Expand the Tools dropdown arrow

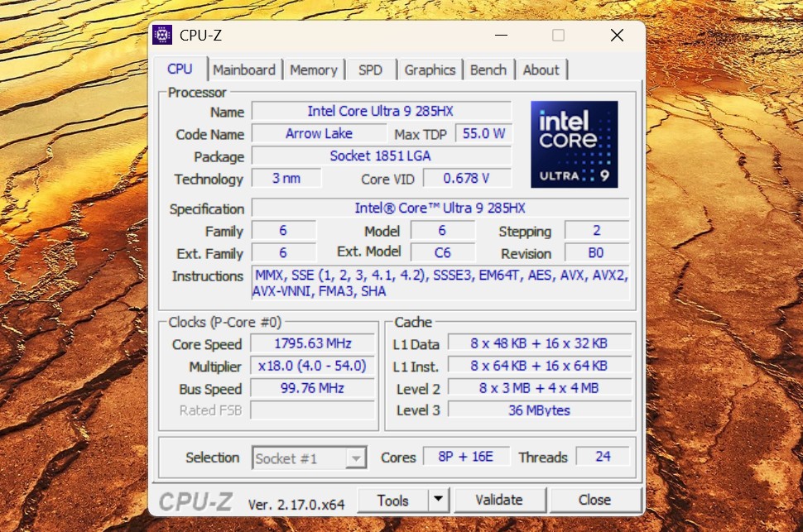pyautogui.click(x=439, y=501)
